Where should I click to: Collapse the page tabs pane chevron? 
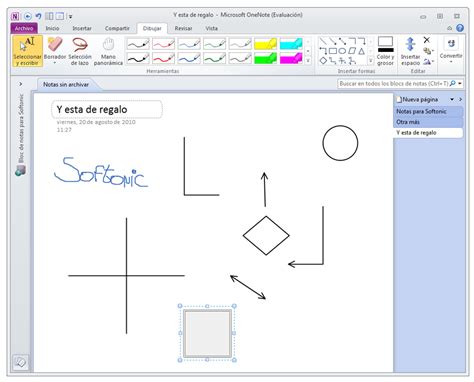pyautogui.click(x=460, y=99)
